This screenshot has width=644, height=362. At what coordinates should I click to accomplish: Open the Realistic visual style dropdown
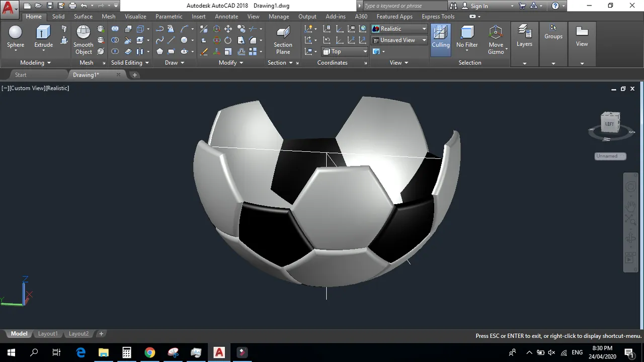pos(399,29)
